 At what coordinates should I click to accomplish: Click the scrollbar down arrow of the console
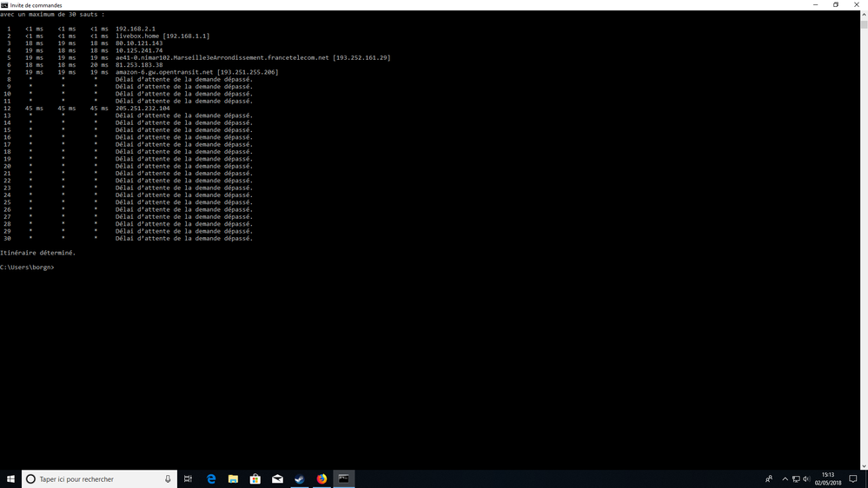[864, 466]
